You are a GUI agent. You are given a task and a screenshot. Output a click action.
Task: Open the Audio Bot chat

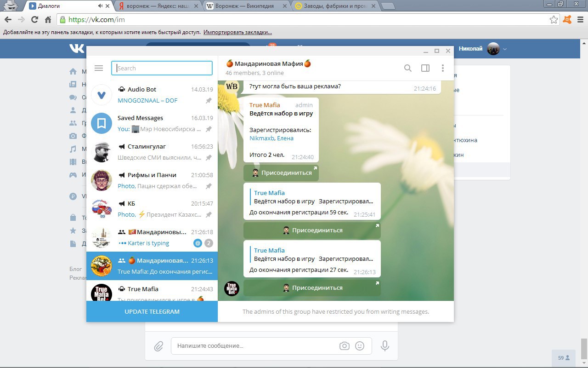click(152, 95)
